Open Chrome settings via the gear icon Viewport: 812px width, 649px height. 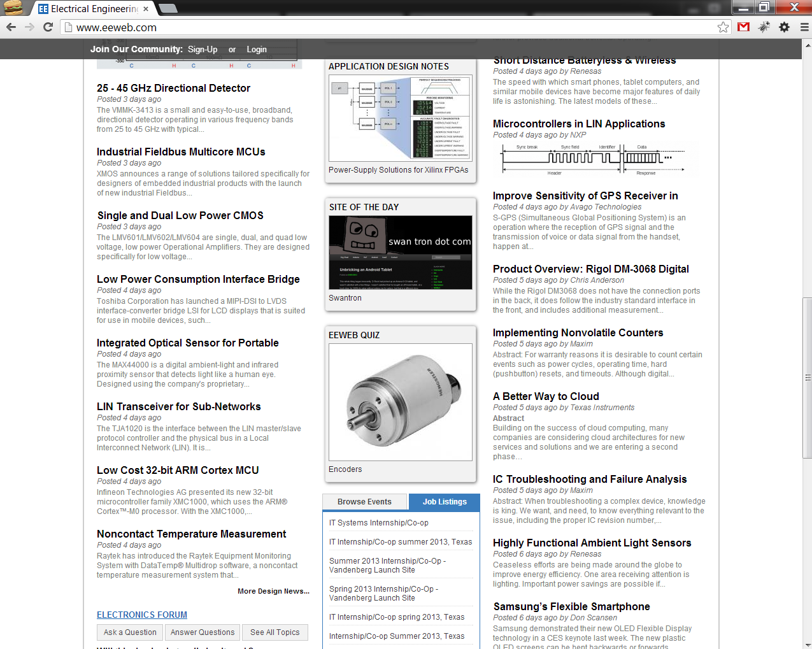[x=784, y=28]
